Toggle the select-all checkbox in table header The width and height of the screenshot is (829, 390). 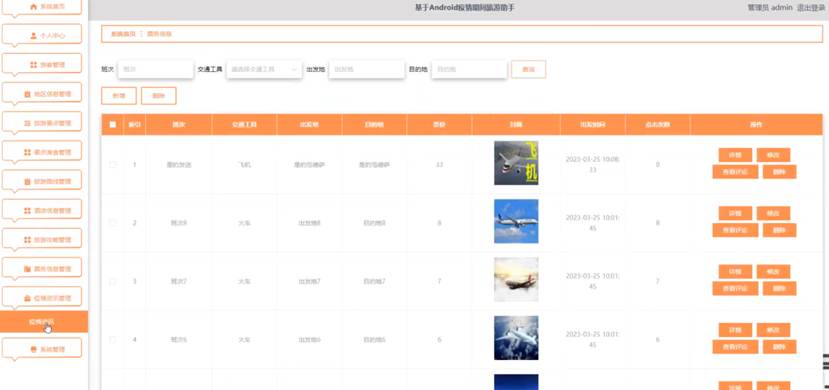pyautogui.click(x=113, y=125)
